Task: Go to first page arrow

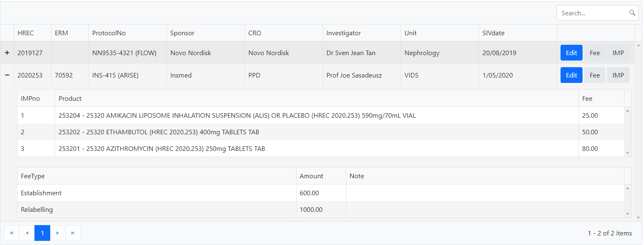Action: 12,233
